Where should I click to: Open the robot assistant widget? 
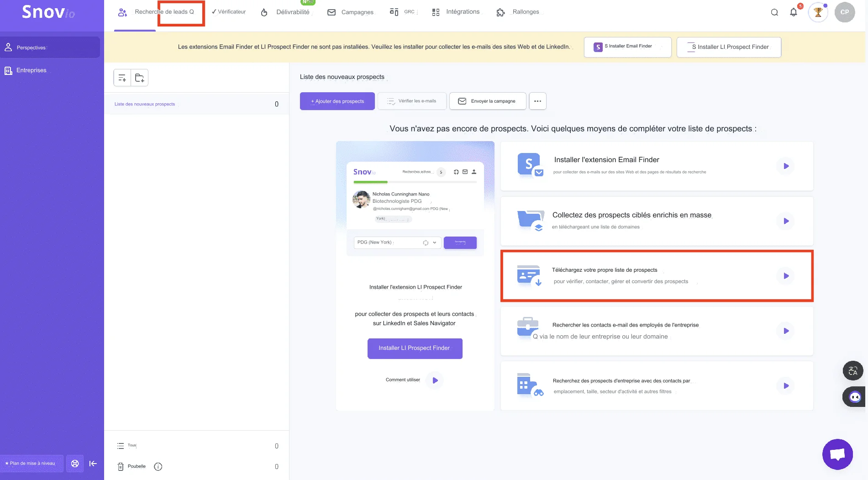(855, 397)
